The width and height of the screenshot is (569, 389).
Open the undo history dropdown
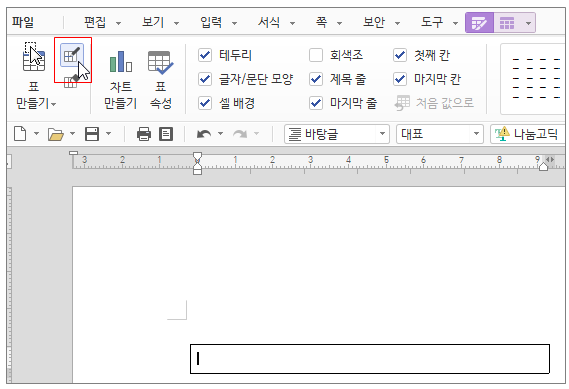point(220,134)
